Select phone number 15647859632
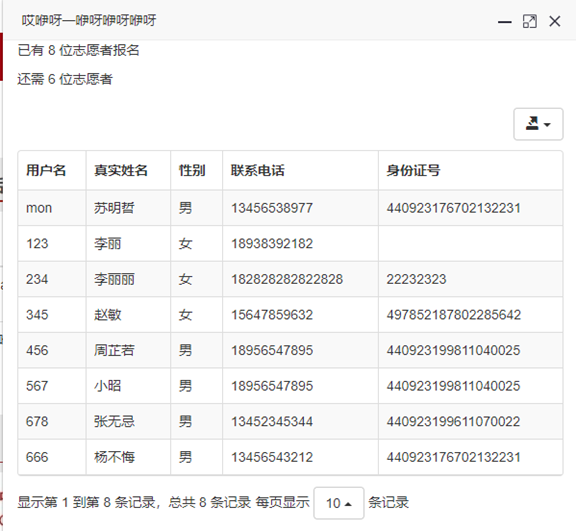Viewport: 576px width, 531px height. click(272, 315)
